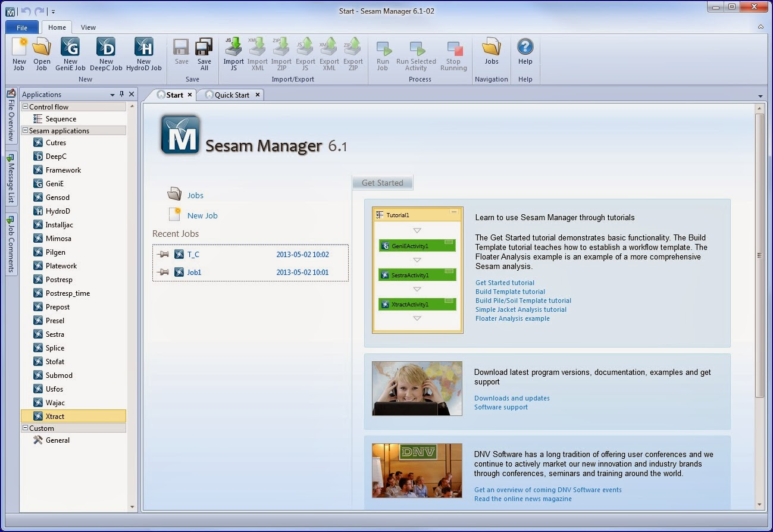Open the document tabs list dropdown

(761, 96)
